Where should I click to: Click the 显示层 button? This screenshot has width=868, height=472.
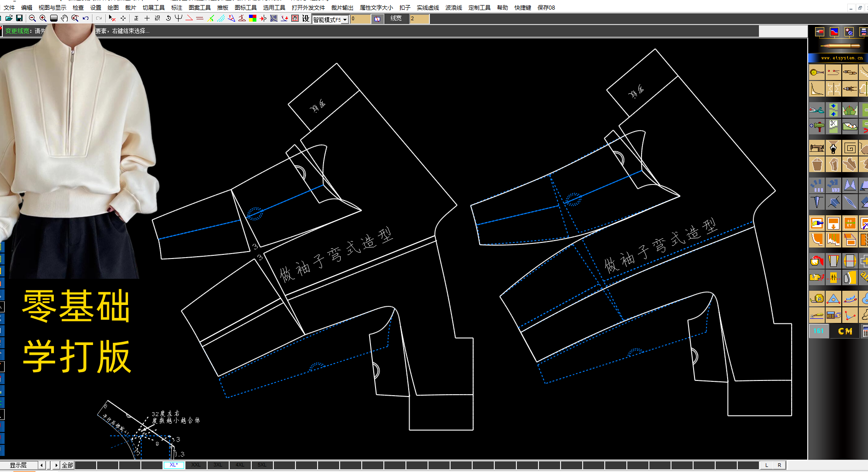[18, 465]
